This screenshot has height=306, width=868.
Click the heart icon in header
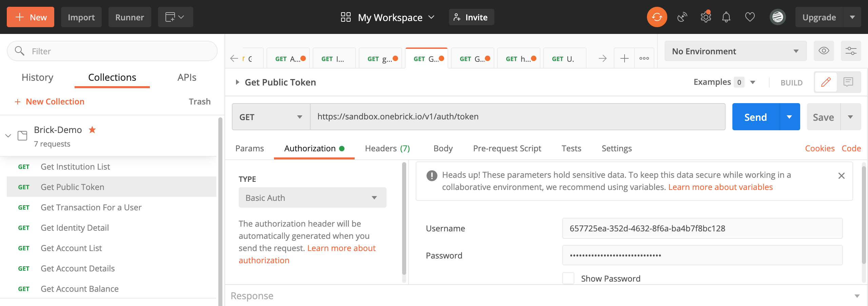750,17
